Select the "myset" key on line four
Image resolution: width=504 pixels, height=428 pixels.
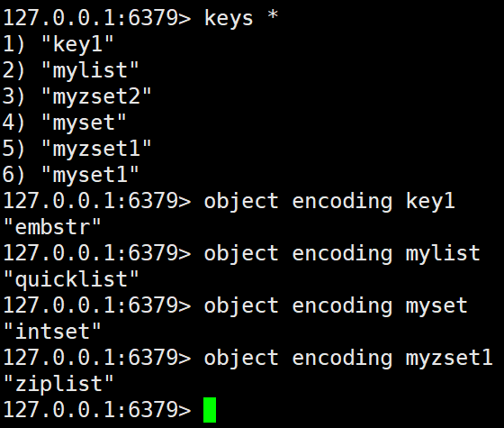click(x=84, y=123)
